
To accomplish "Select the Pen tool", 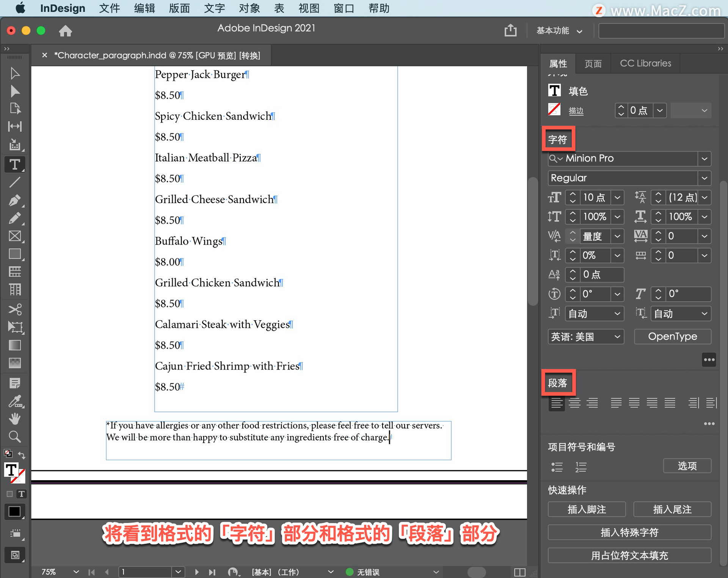I will pyautogui.click(x=15, y=200).
